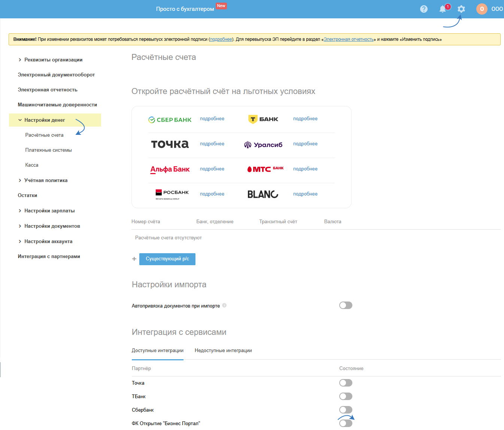Click the Номер счёта column header

tap(146, 222)
